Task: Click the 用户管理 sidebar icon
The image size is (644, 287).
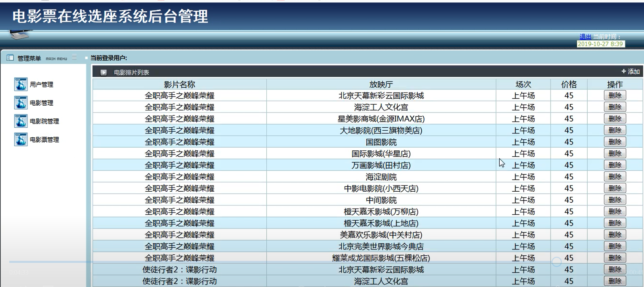Action: point(21,84)
